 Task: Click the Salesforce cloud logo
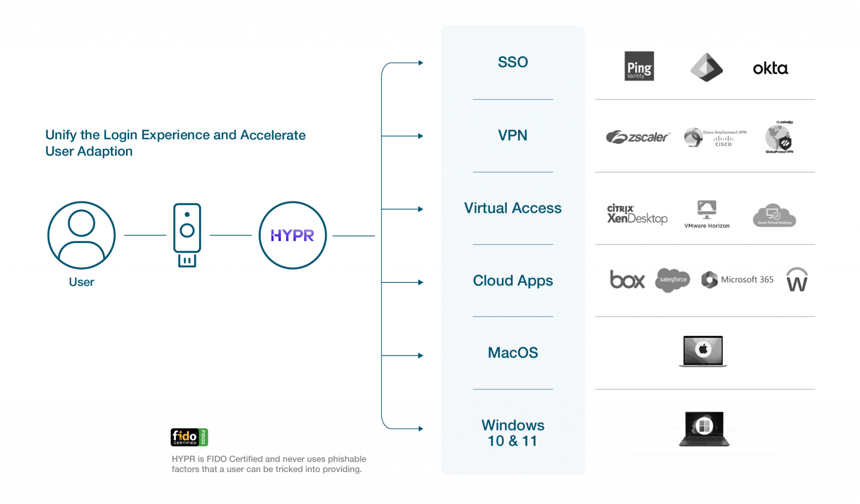point(672,279)
